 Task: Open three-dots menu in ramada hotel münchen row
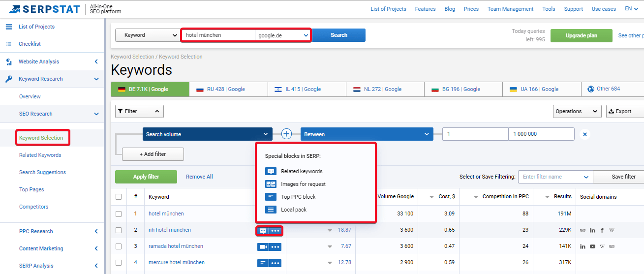pos(276,246)
